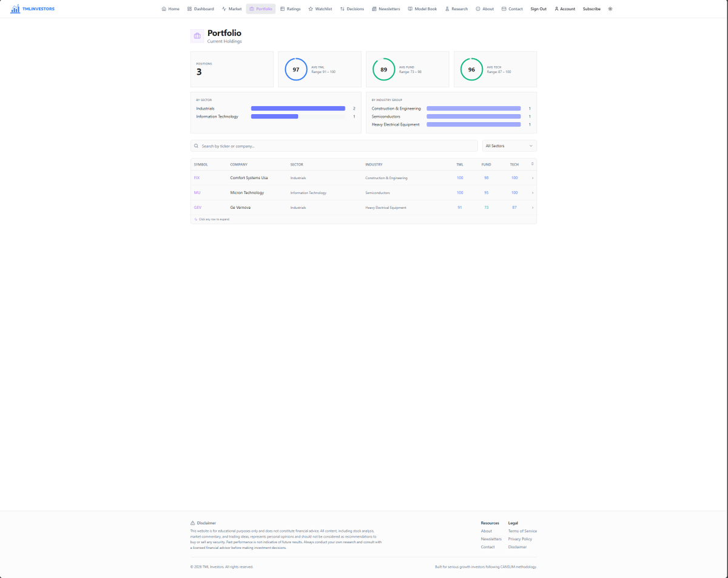Viewport: 728px width, 578px height.
Task: Click the Portfolio briefcase header icon
Action: tap(197, 36)
